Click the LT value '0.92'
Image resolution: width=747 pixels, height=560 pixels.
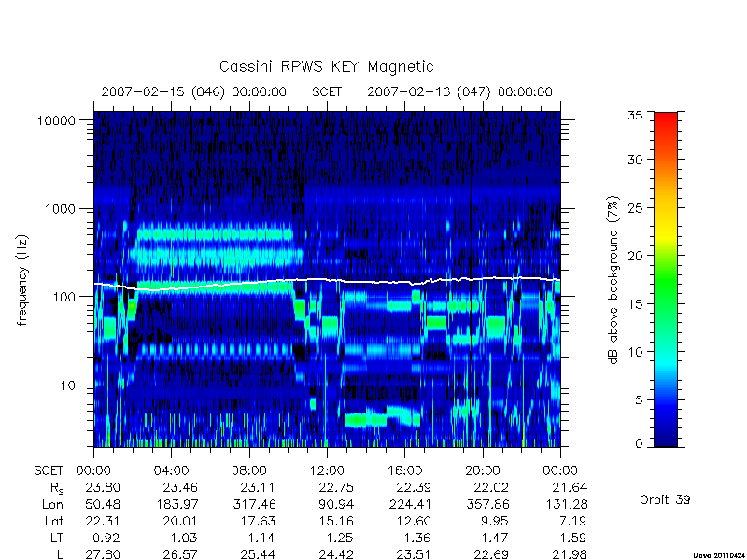point(106,538)
